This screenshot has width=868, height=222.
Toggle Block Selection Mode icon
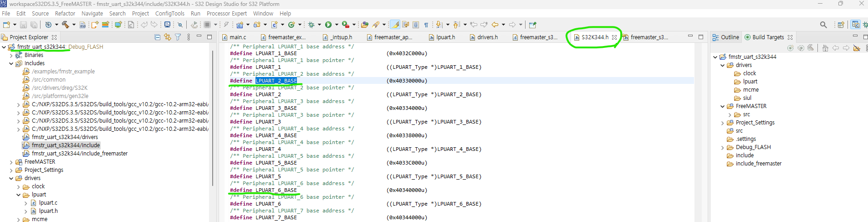click(x=416, y=25)
